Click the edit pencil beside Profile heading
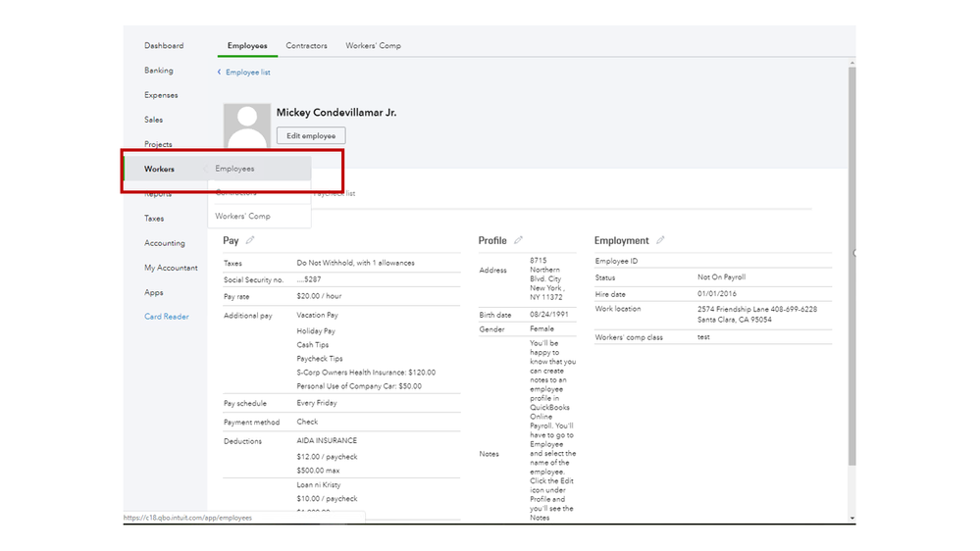This screenshot has width=980, height=551. (x=518, y=240)
